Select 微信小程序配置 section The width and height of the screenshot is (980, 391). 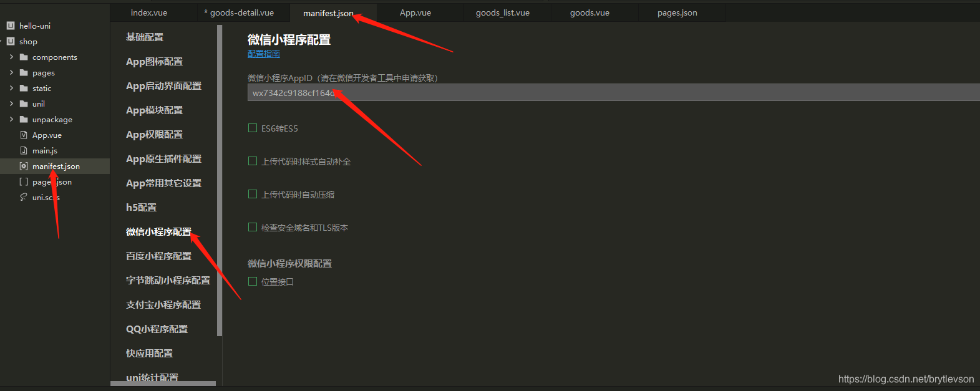[x=158, y=232]
